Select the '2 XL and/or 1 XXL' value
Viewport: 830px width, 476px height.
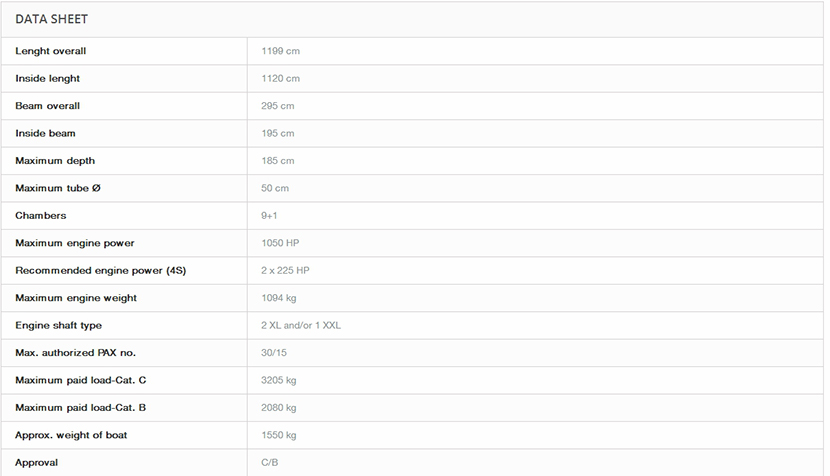301,325
